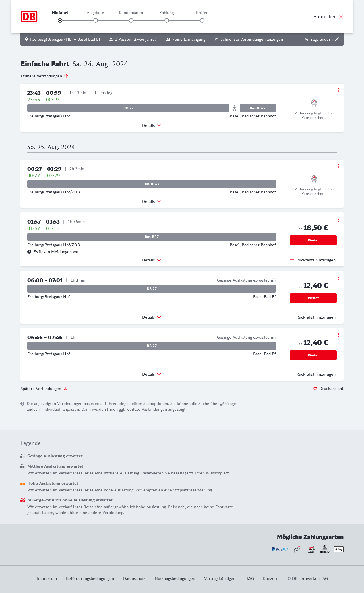Select the Zahlung step circle
The height and width of the screenshot is (593, 364).
point(167,20)
